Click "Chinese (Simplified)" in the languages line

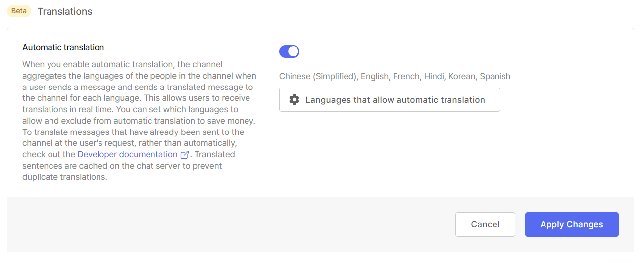[318, 76]
